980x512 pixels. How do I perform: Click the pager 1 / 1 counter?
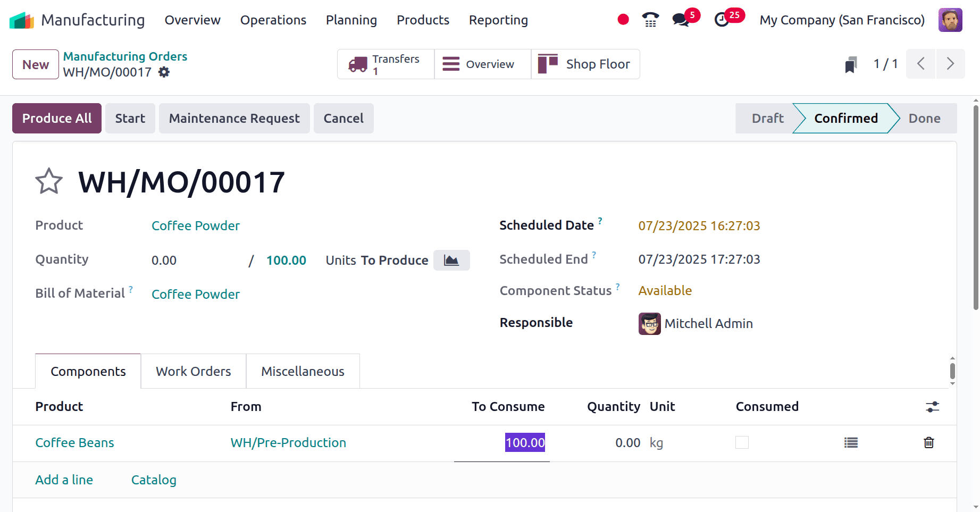pos(886,64)
